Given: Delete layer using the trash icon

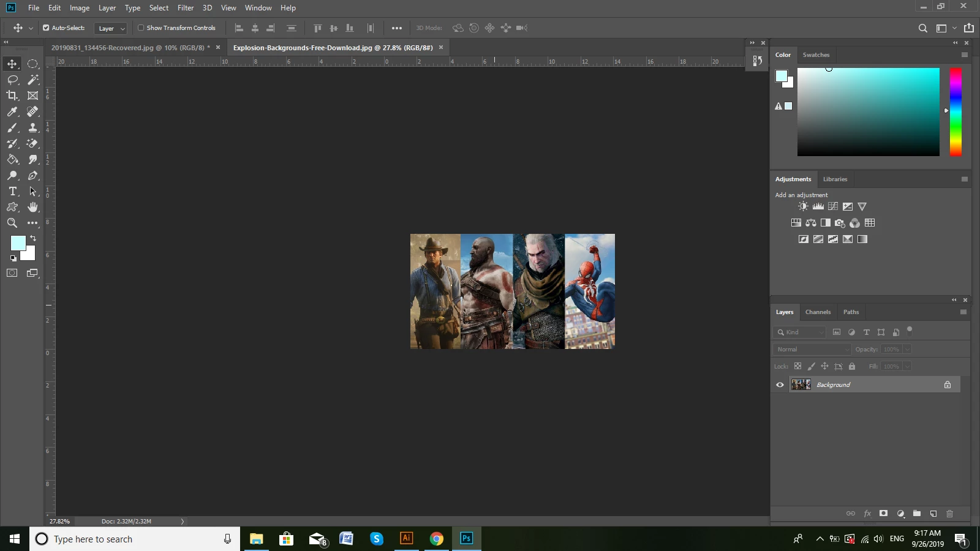Looking at the screenshot, I should coord(949,514).
